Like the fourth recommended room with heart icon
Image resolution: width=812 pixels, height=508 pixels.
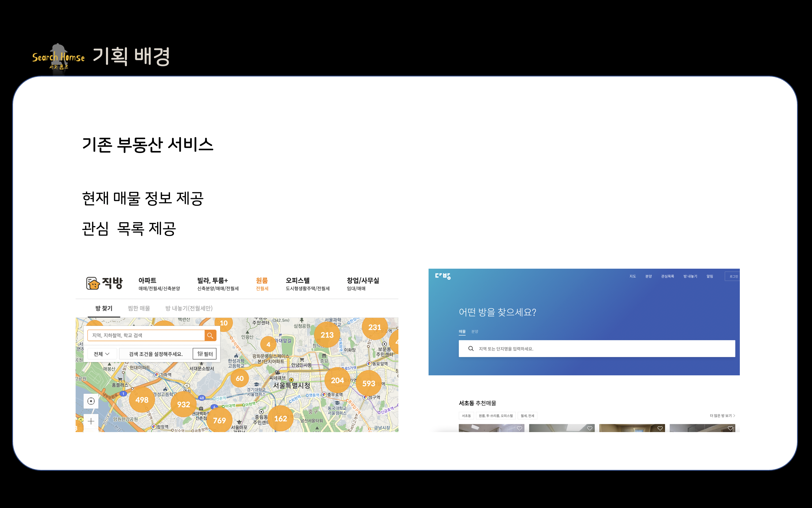coord(730,428)
